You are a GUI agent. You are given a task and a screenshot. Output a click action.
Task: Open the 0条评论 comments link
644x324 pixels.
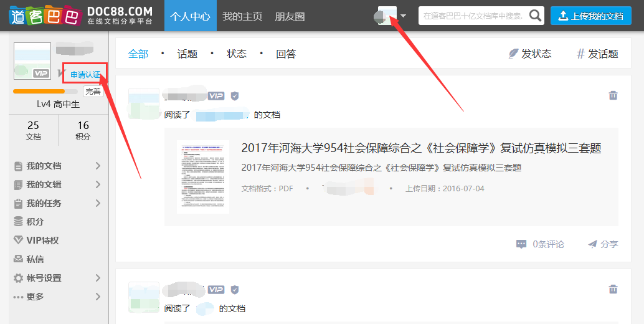pos(548,244)
